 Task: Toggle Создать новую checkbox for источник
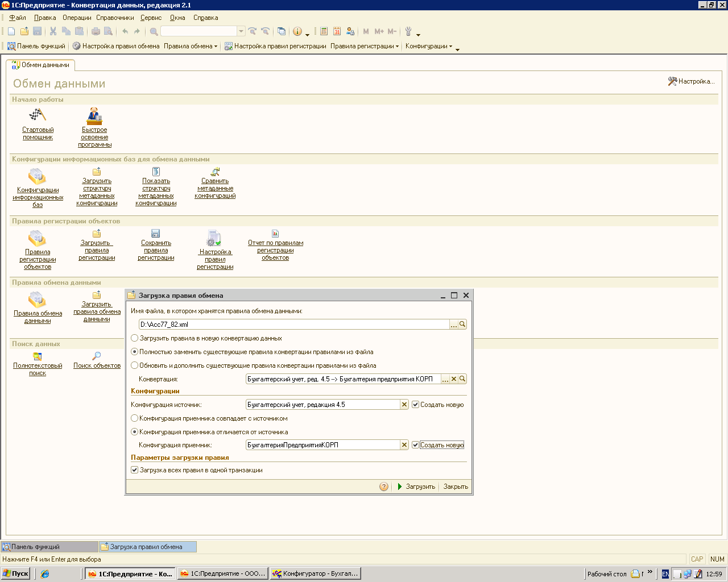click(415, 405)
